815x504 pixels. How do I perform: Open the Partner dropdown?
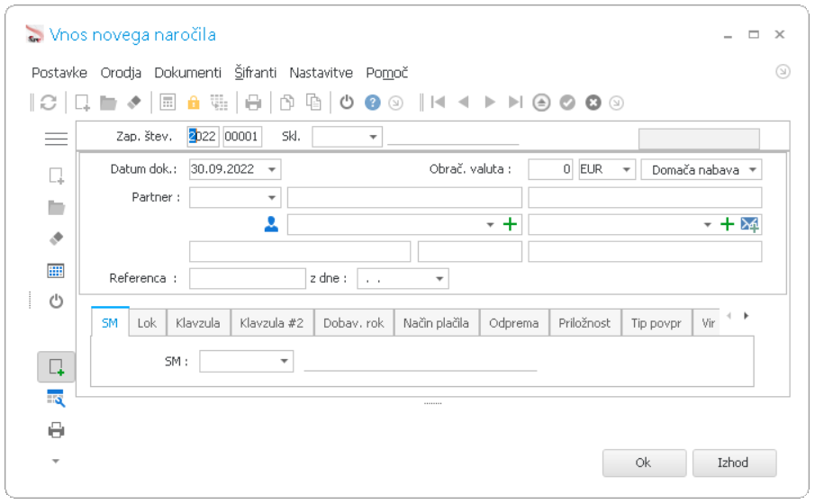(271, 197)
